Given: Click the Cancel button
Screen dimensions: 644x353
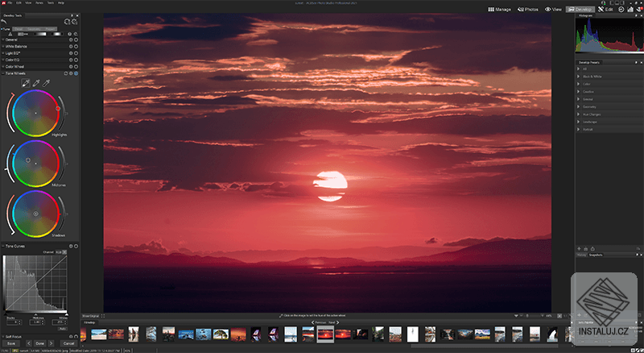Looking at the screenshot, I should tap(68, 343).
